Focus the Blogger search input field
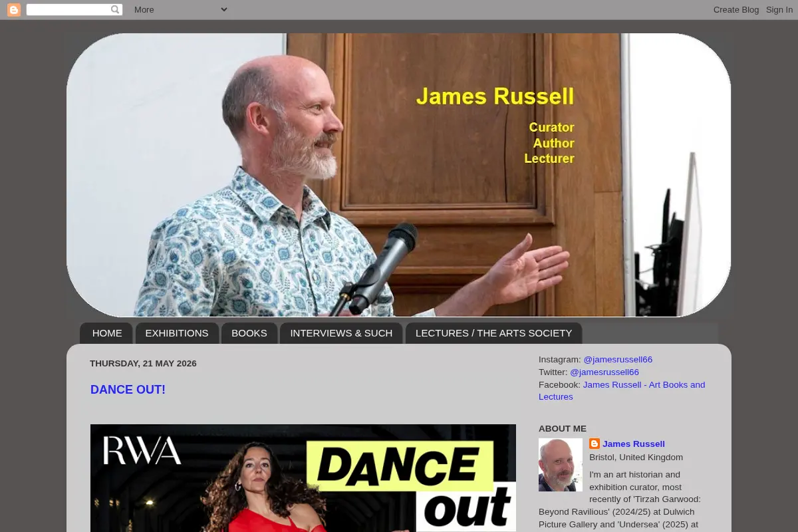The image size is (798, 532). [x=68, y=9]
